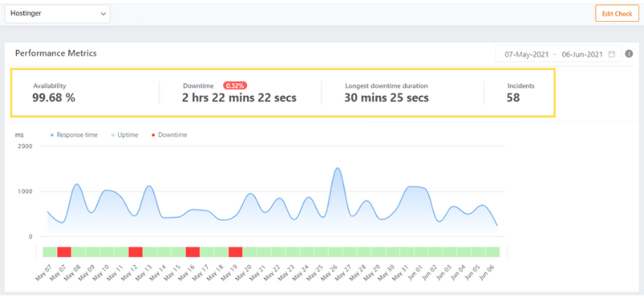Click the calendar icon in date range
The height and width of the screenshot is (298, 644).
(612, 54)
